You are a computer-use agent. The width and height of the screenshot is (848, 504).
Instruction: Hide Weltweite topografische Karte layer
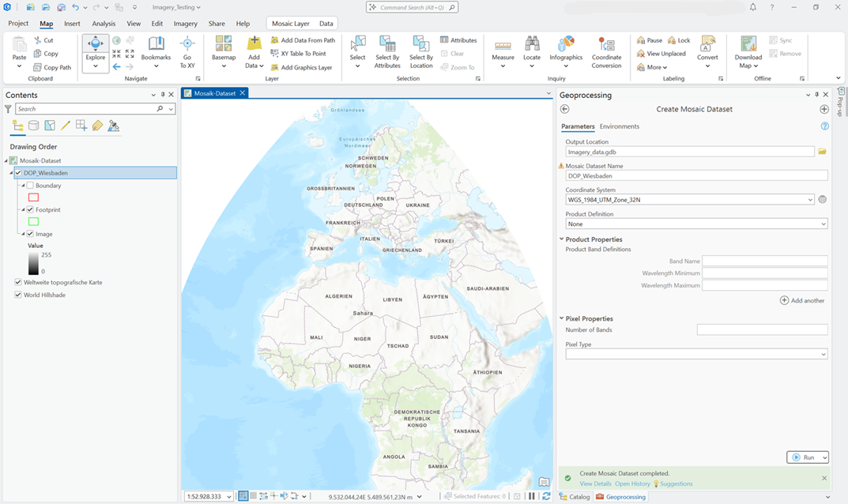click(18, 282)
